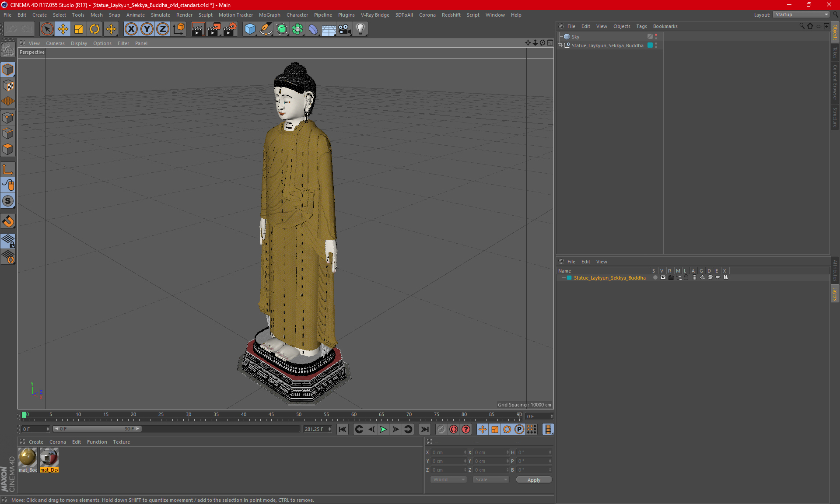
Task: Switch to Points mode
Action: tap(8, 118)
